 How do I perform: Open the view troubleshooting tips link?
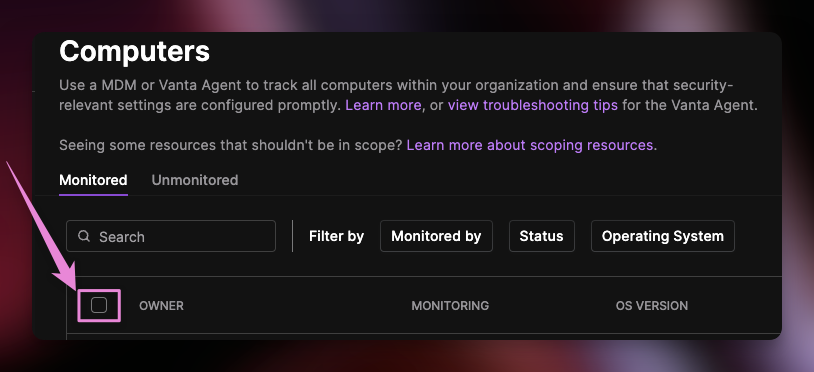(x=533, y=105)
